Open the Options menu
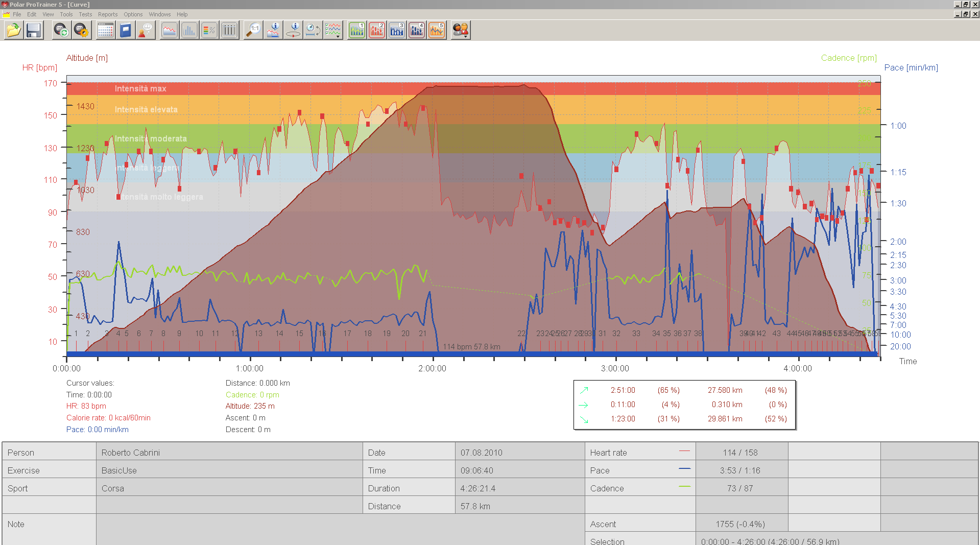Image resolution: width=980 pixels, height=545 pixels. tap(133, 14)
